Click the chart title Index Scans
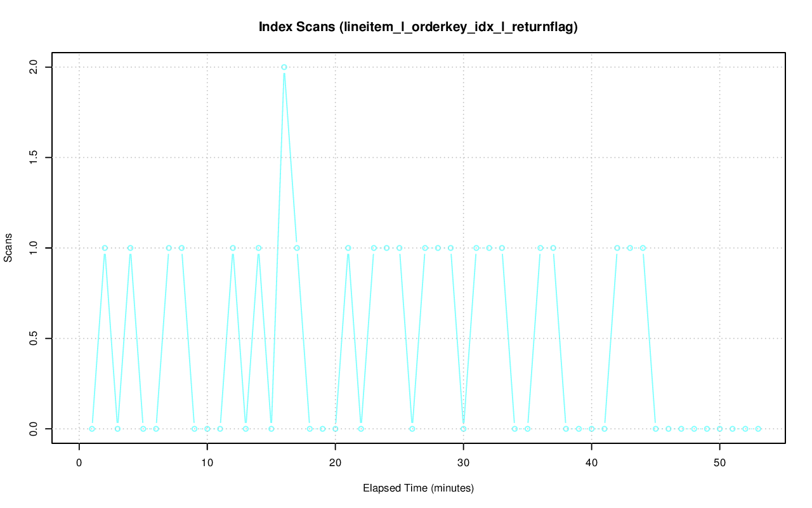812x508 pixels. pyautogui.click(x=418, y=27)
